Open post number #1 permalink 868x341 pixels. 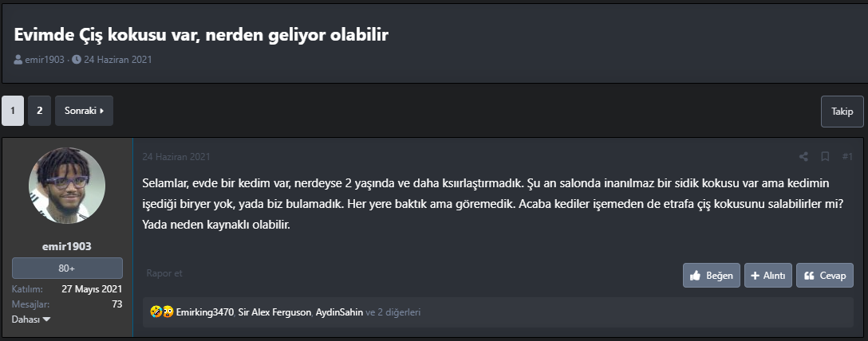pyautogui.click(x=847, y=156)
